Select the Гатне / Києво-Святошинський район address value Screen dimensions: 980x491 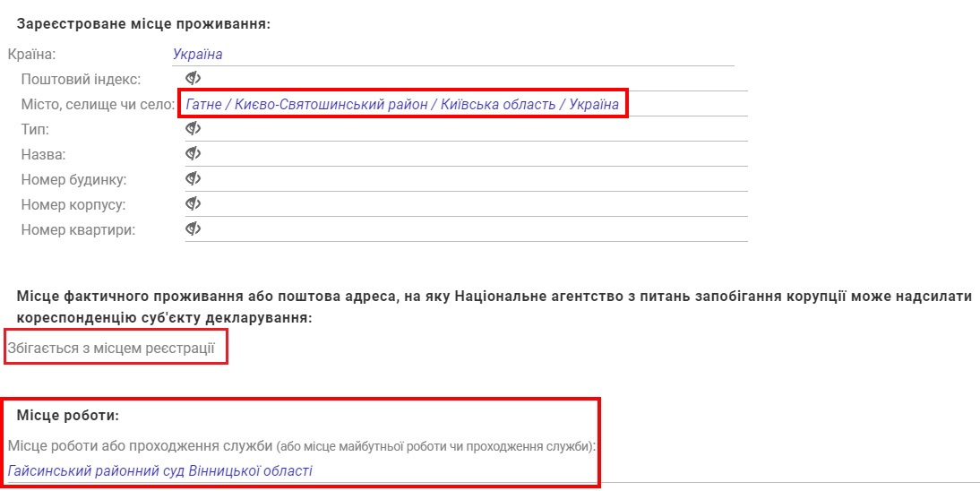coord(401,105)
